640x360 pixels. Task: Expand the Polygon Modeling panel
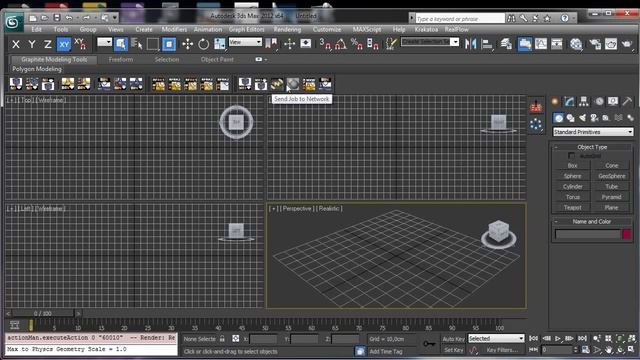(x=37, y=69)
